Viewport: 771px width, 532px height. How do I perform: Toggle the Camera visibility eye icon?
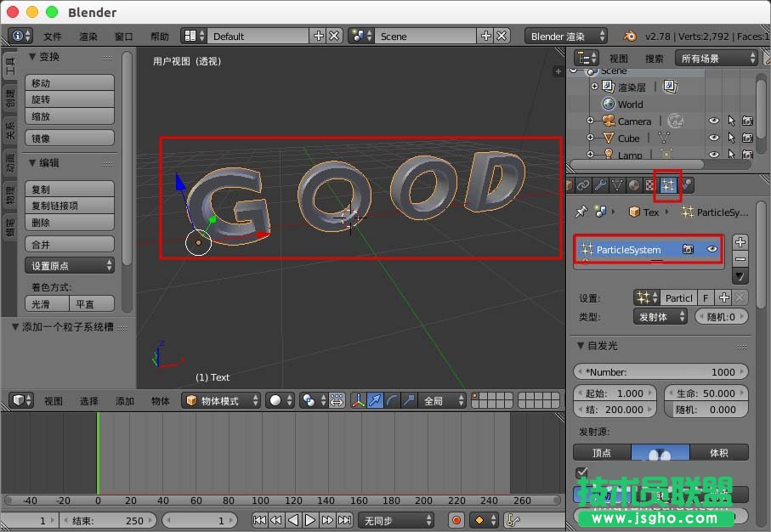tap(714, 121)
